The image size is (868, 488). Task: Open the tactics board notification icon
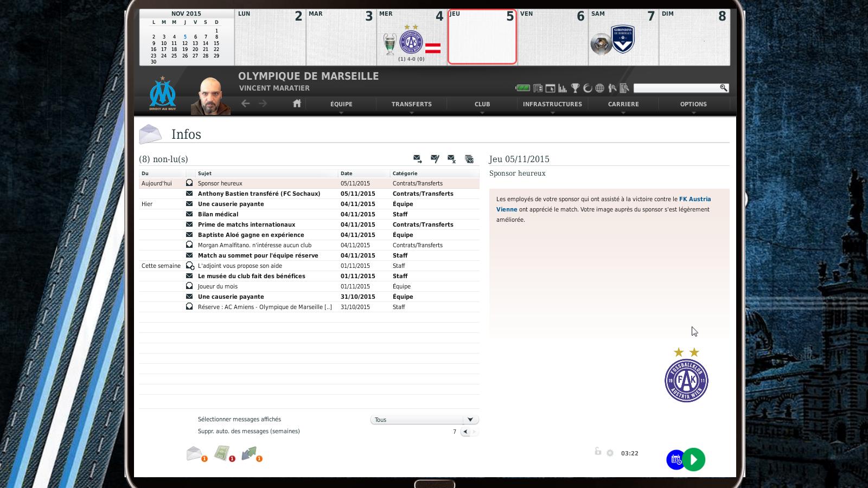[x=224, y=453]
